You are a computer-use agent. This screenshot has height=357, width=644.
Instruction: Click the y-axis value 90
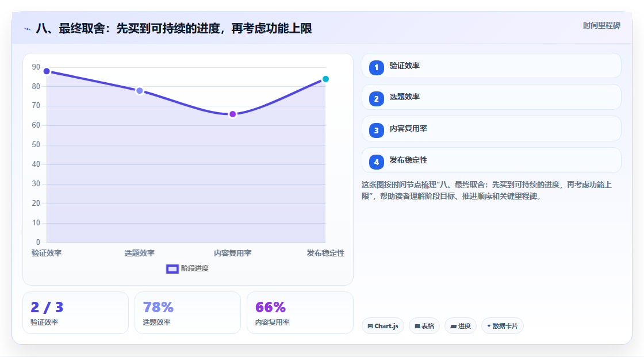click(36, 67)
